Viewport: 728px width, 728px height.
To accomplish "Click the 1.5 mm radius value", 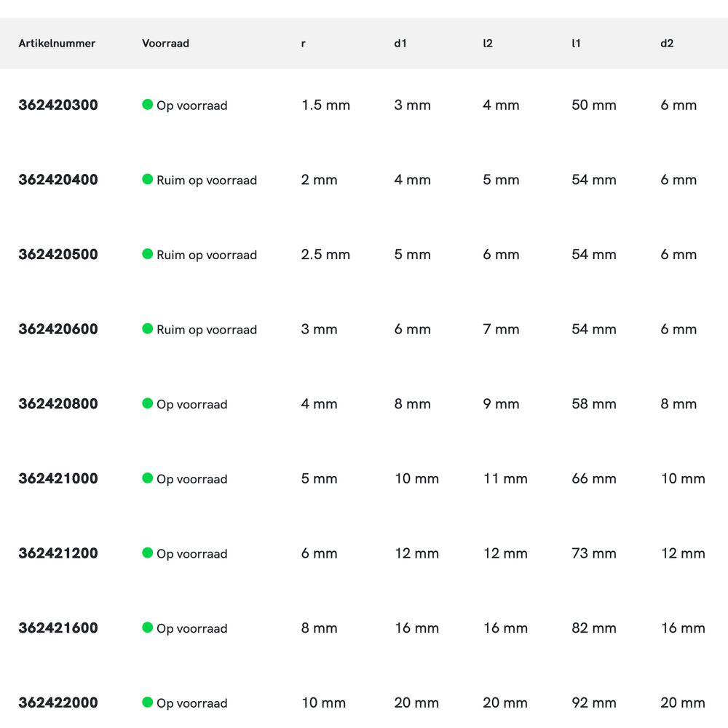I will [325, 106].
